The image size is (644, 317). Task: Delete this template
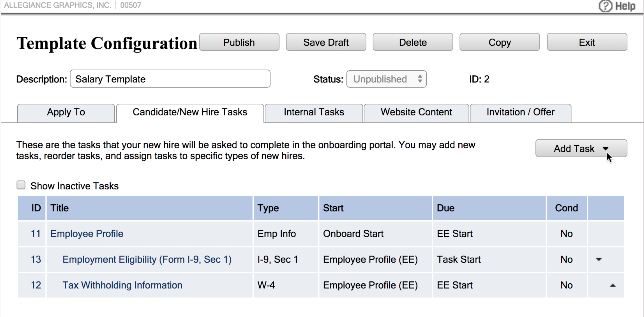point(413,42)
